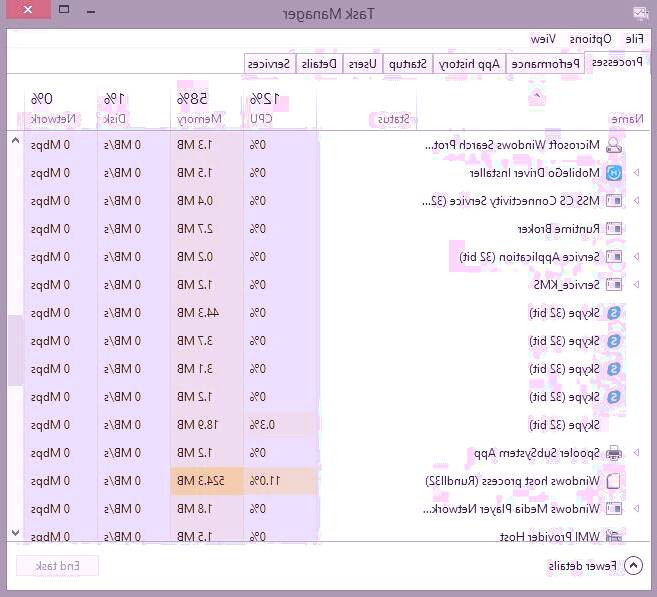
Task: Click the vertical scrollbar thumb in process list
Action: click(14, 350)
